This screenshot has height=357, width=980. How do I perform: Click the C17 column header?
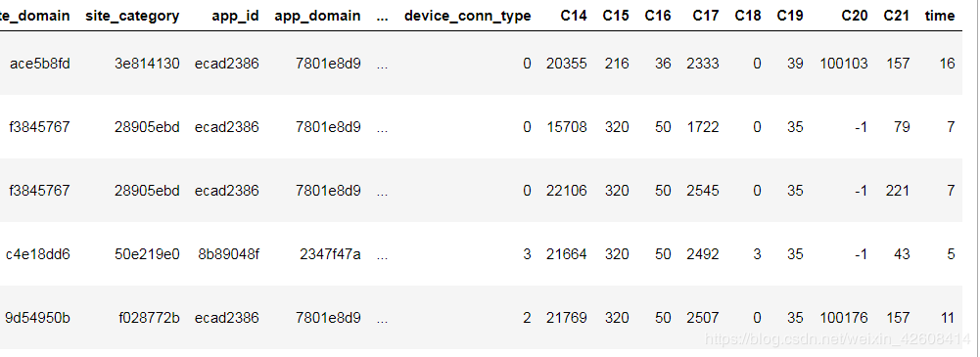[x=706, y=16]
